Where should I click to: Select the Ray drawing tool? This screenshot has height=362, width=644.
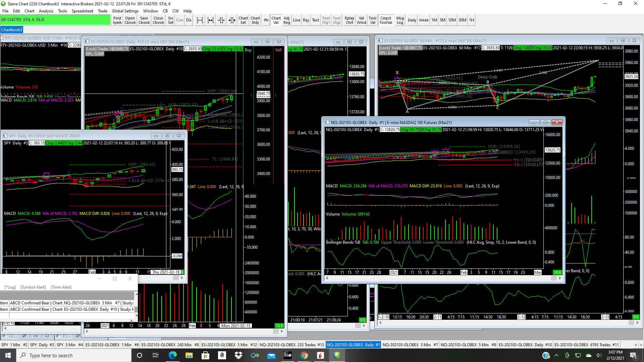306,20
